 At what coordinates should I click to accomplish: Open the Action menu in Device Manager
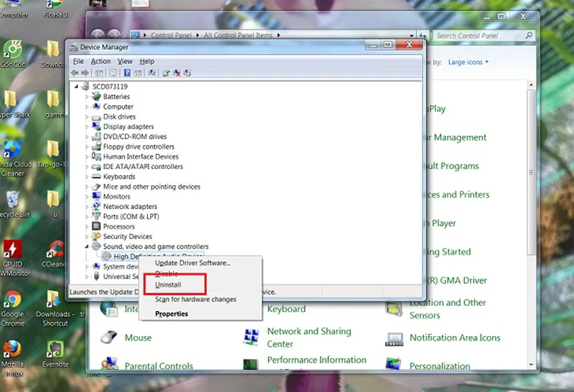[101, 61]
